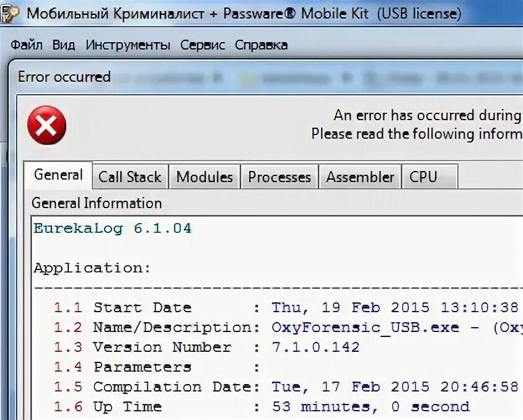Open the Инструменты menu

(x=128, y=45)
